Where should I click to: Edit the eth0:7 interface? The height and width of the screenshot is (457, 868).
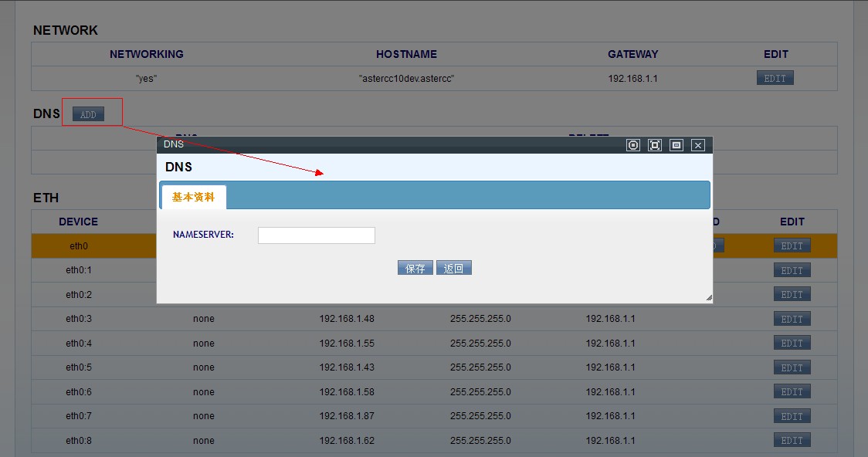[x=792, y=417]
